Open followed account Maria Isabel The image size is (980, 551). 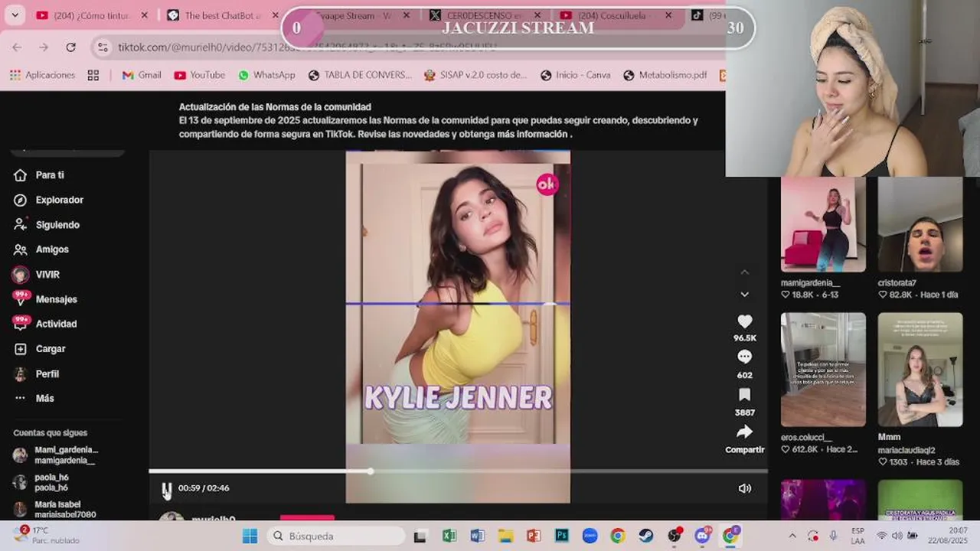(55, 510)
